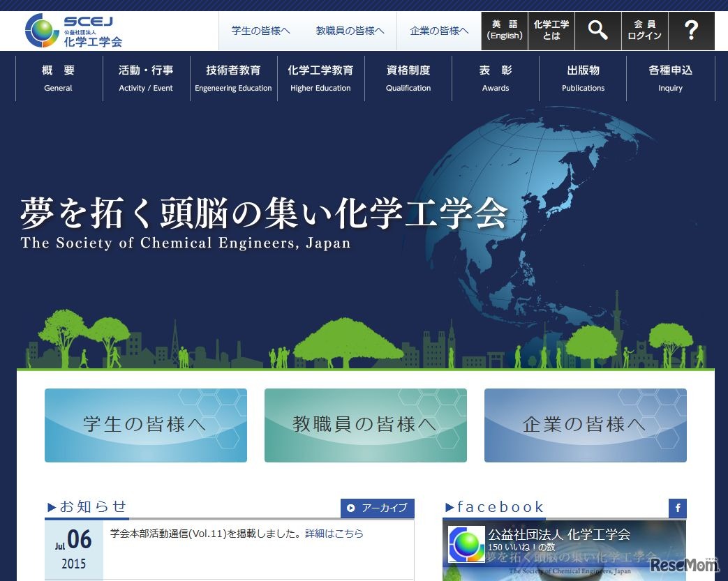Open the 資格制度 Qualification menu
Image resolution: width=728 pixels, height=581 pixels.
coord(408,77)
